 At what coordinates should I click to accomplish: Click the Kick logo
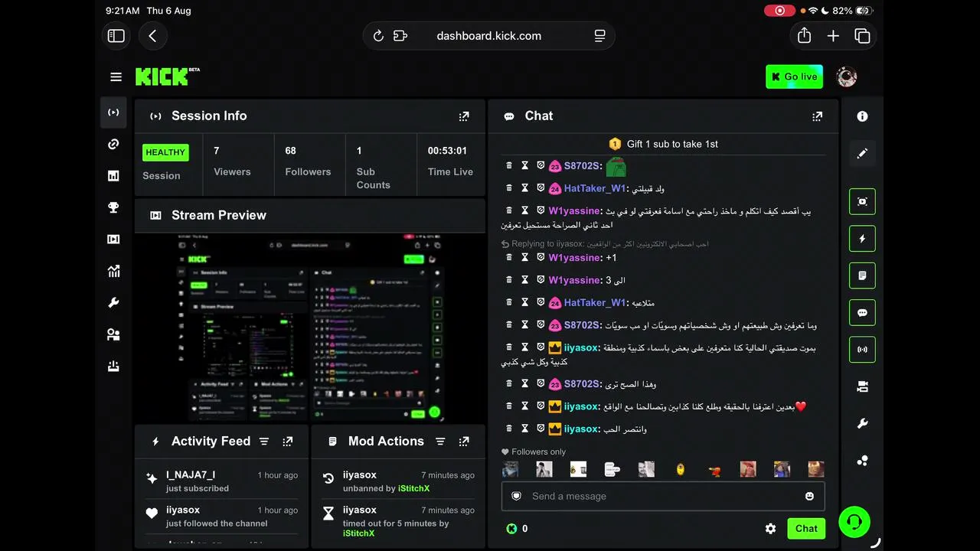coord(168,77)
